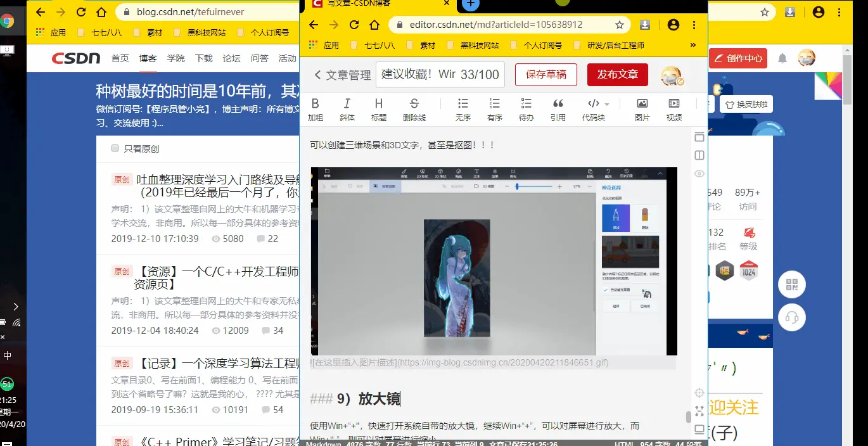Expand the browser bookmarks overflow chevron
868x446 pixels.
(x=692, y=45)
